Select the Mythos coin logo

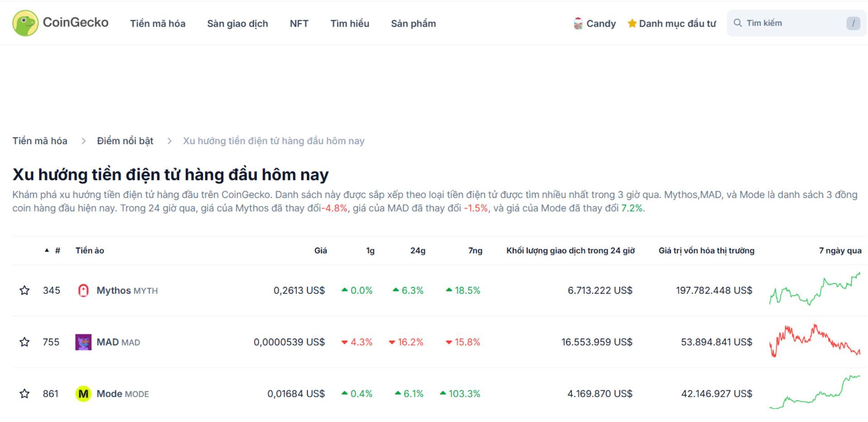(83, 291)
